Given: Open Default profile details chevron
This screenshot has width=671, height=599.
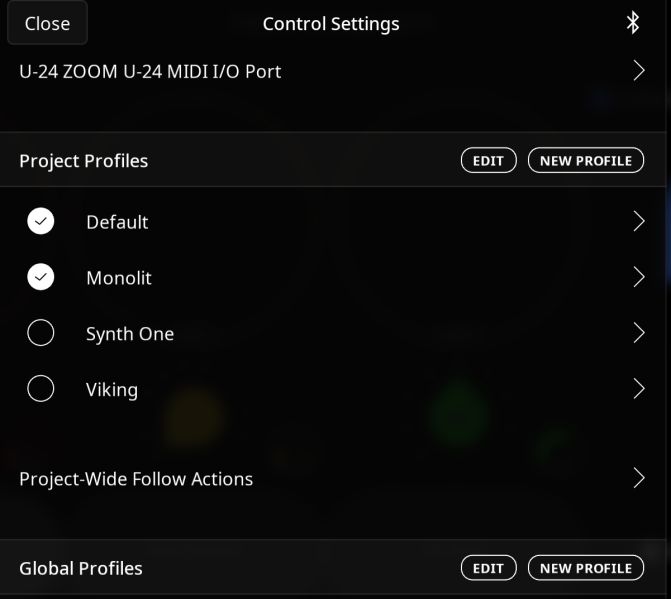Looking at the screenshot, I should 638,221.
